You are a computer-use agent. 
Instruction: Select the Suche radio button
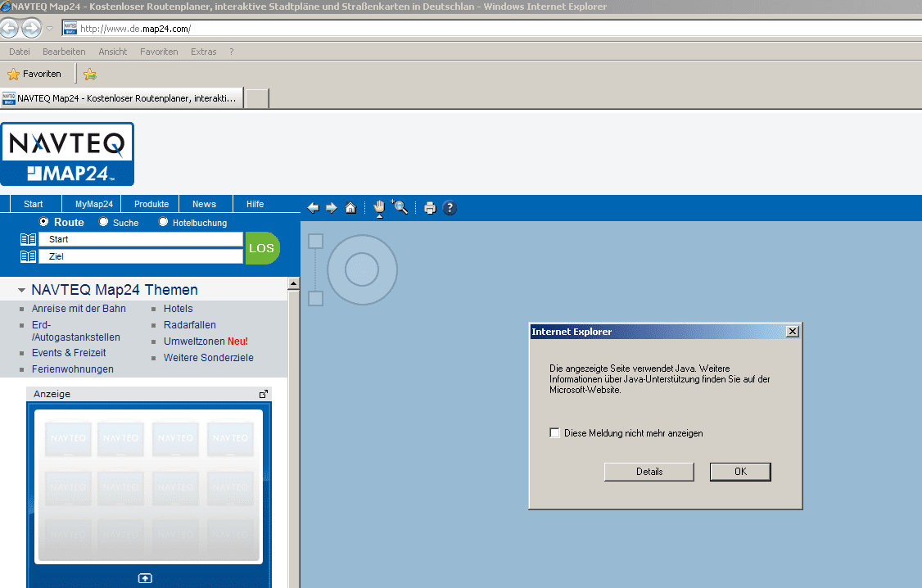[103, 222]
